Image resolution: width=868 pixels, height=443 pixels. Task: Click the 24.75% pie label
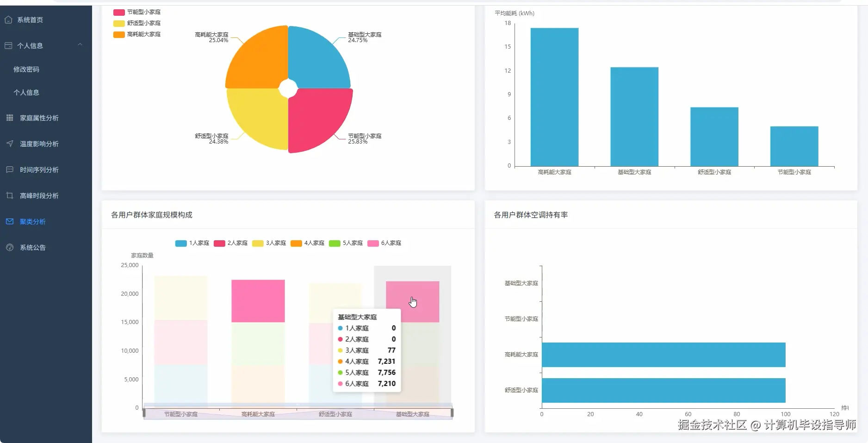pos(358,40)
